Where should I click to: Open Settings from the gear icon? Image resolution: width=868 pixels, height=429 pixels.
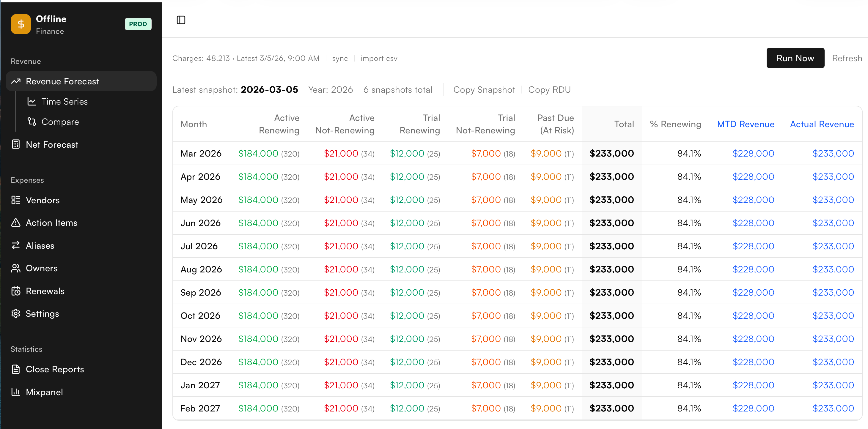pos(15,313)
